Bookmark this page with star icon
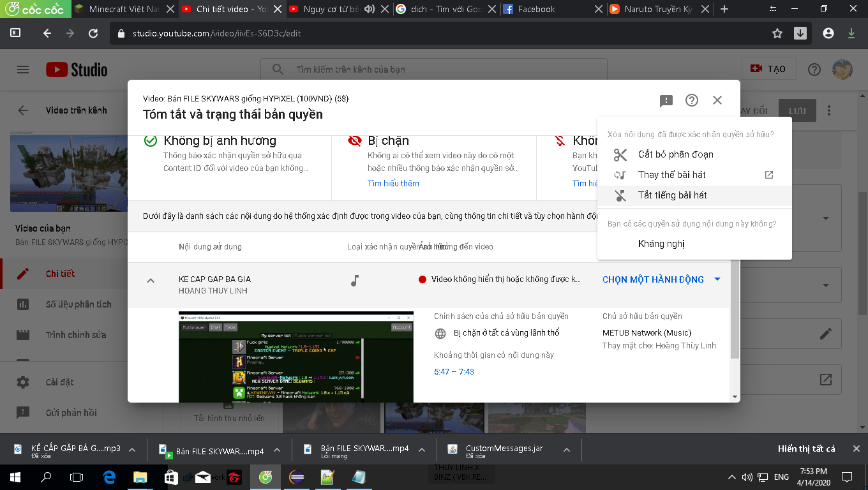The width and height of the screenshot is (868, 490). tap(777, 33)
